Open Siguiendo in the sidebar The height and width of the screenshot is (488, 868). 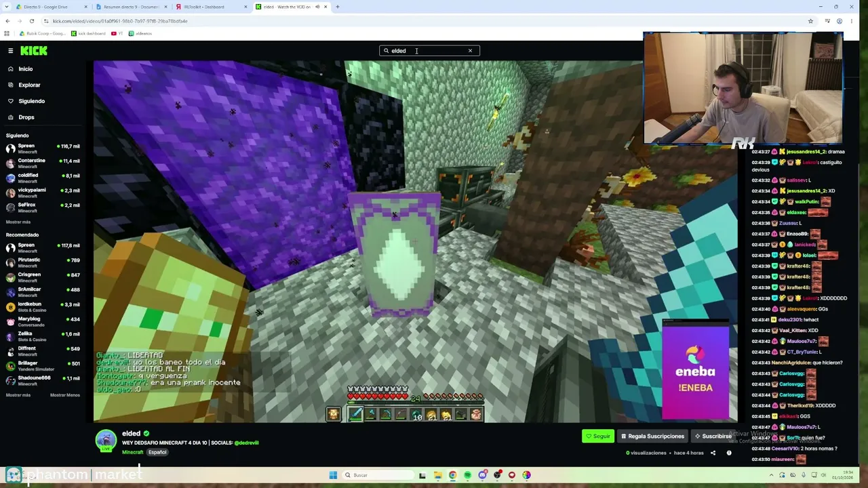[26, 101]
